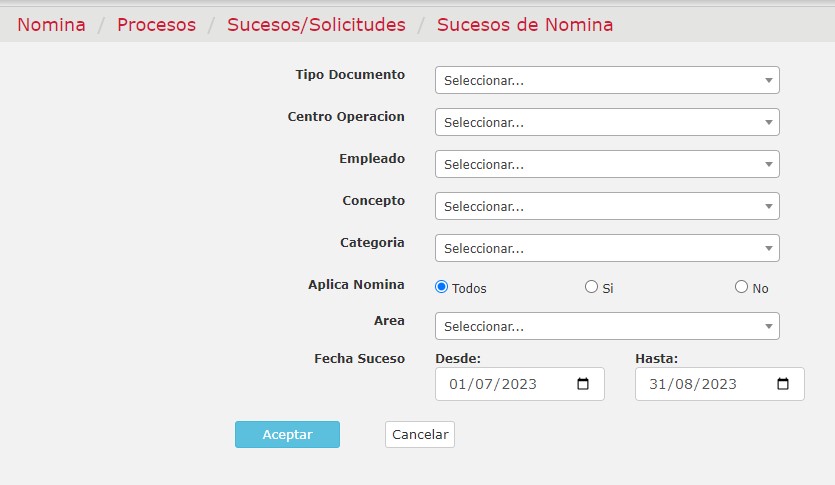Focus the Hasta date field 31/08/2023
The width and height of the screenshot is (835, 485).
click(719, 384)
